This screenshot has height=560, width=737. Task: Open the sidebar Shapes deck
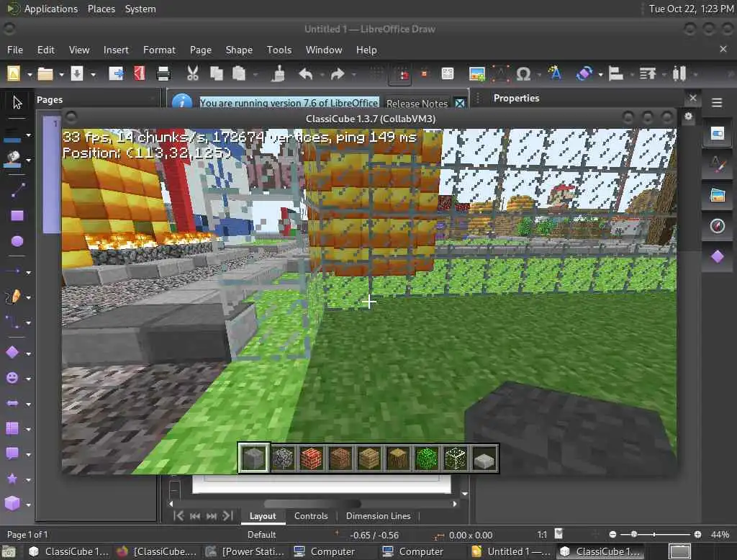pos(718,257)
